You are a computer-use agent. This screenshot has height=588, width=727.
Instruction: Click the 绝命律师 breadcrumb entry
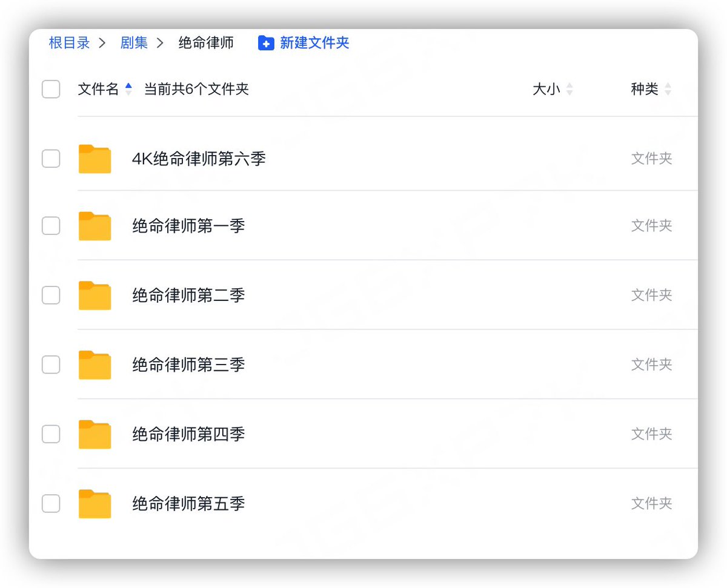tap(206, 43)
